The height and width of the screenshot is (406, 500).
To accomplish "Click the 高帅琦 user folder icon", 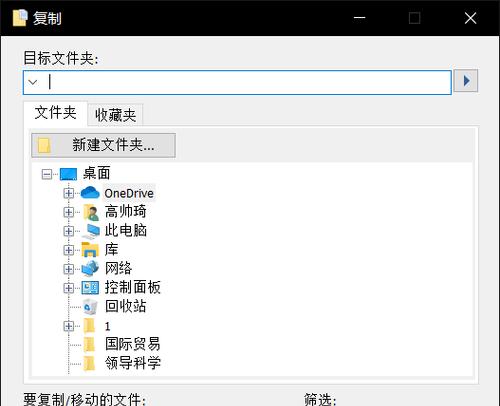I will pos(91,212).
